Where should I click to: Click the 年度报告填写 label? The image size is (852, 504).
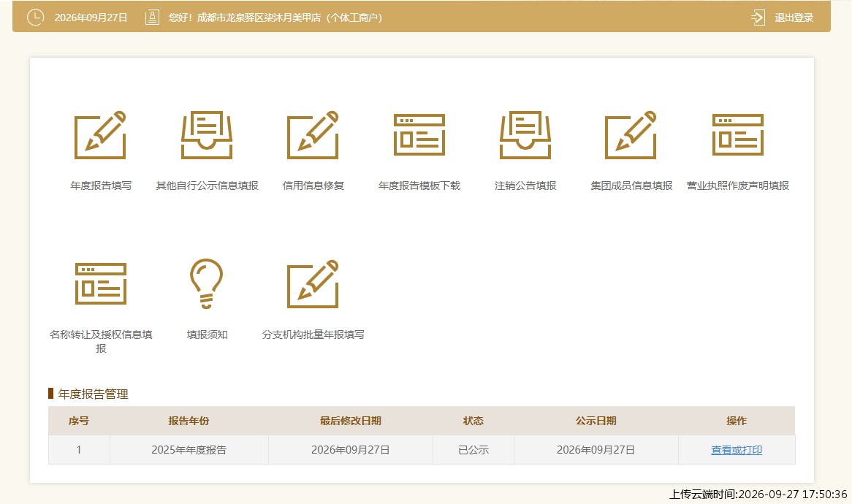tap(101, 186)
